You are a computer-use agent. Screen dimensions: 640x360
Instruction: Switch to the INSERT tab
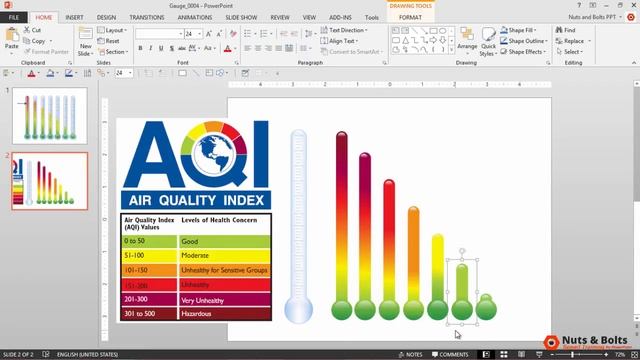[x=74, y=17]
